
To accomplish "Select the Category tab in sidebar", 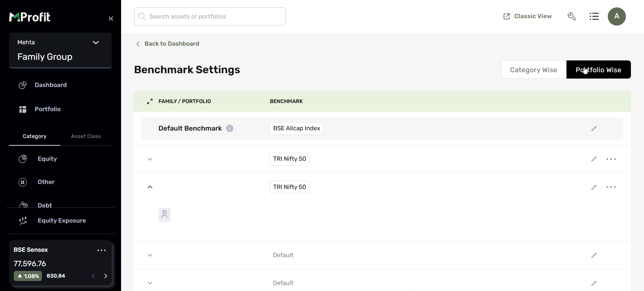I will 35,136.
